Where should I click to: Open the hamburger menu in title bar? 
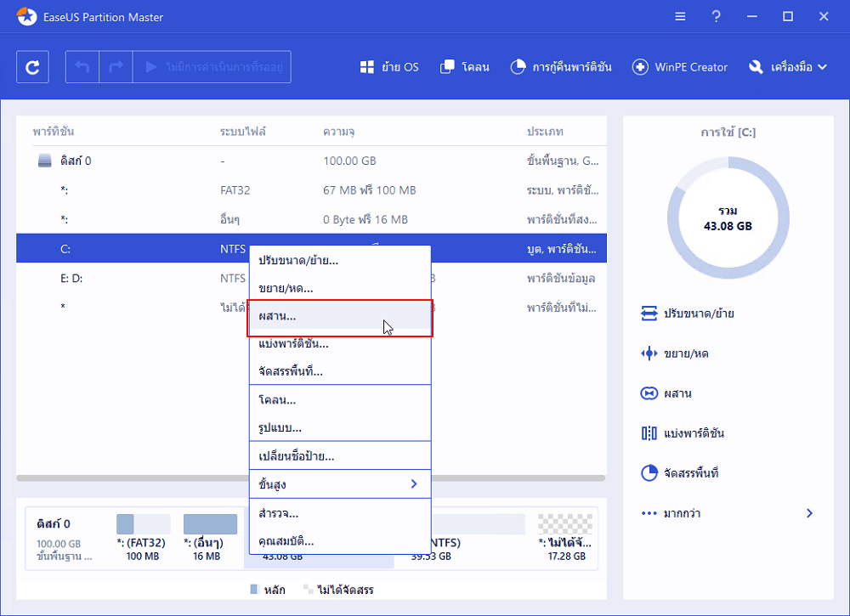coord(680,17)
